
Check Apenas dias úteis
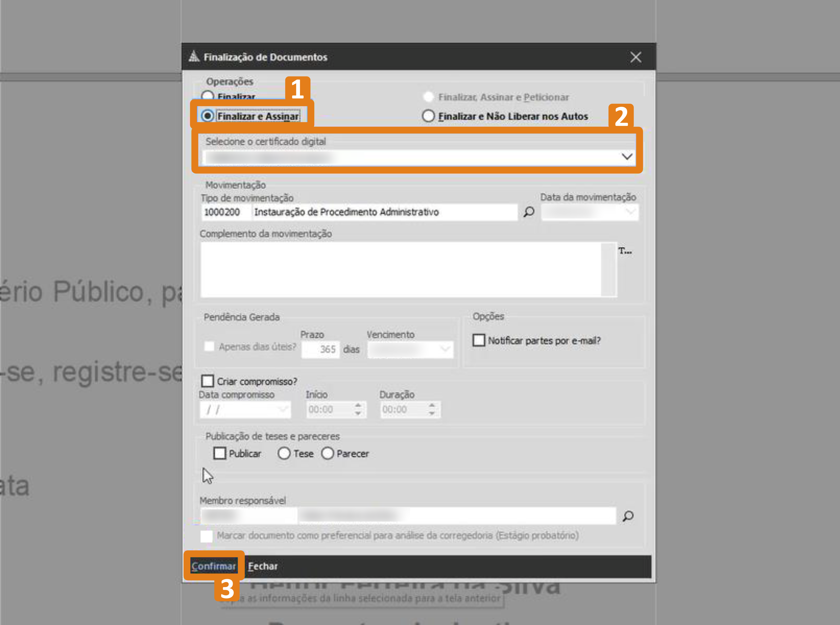point(209,347)
